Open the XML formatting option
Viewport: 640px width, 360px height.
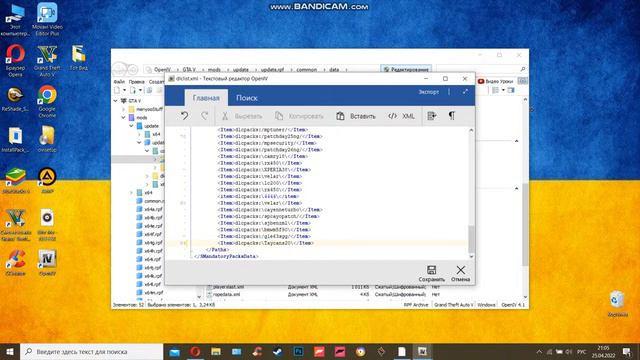401,116
